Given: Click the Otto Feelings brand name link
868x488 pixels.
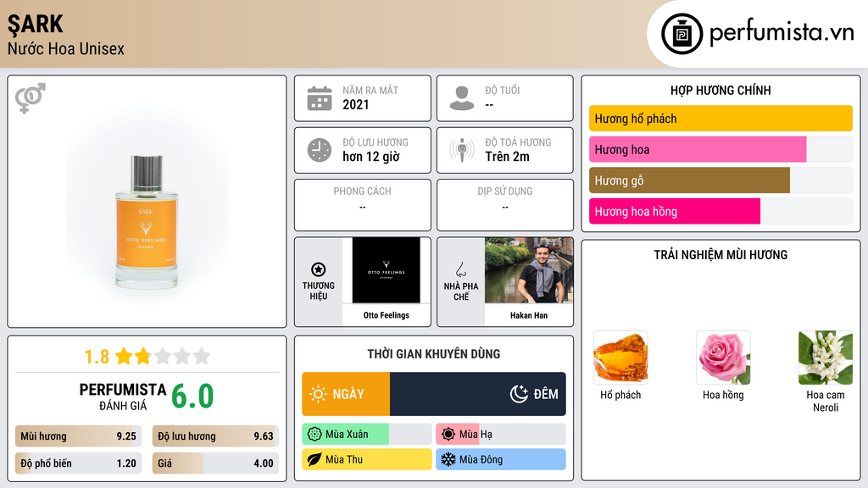Looking at the screenshot, I should pos(386,315).
